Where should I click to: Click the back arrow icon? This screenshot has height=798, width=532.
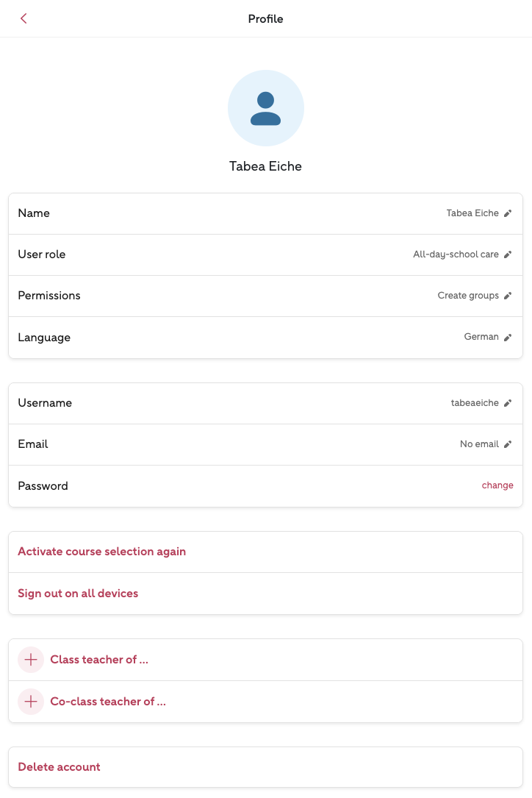click(x=24, y=18)
